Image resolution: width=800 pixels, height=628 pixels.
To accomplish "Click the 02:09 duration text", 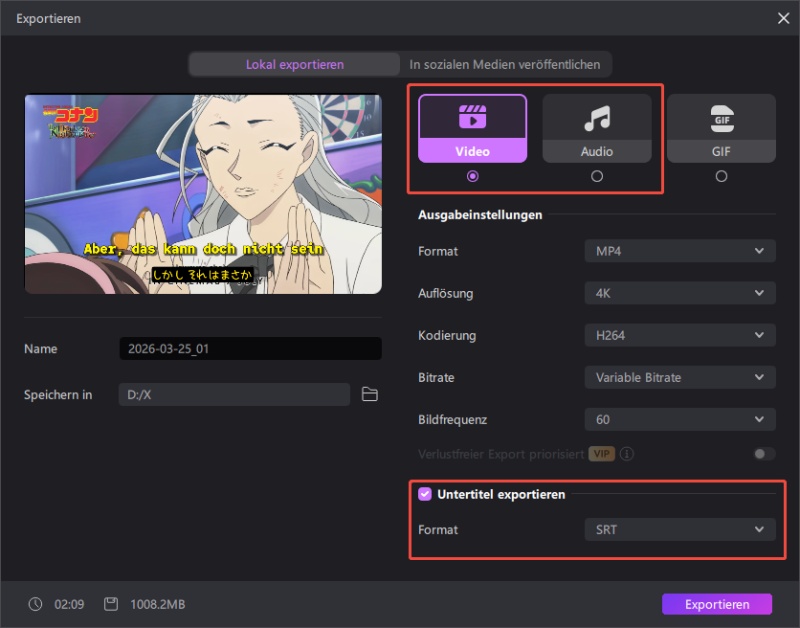I will (x=69, y=605).
